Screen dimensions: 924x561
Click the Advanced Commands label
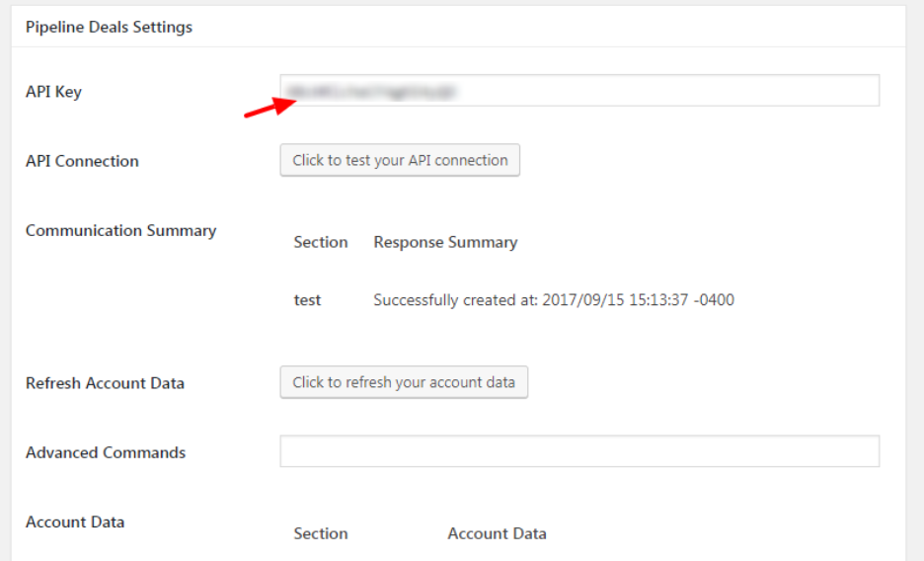pyautogui.click(x=106, y=452)
